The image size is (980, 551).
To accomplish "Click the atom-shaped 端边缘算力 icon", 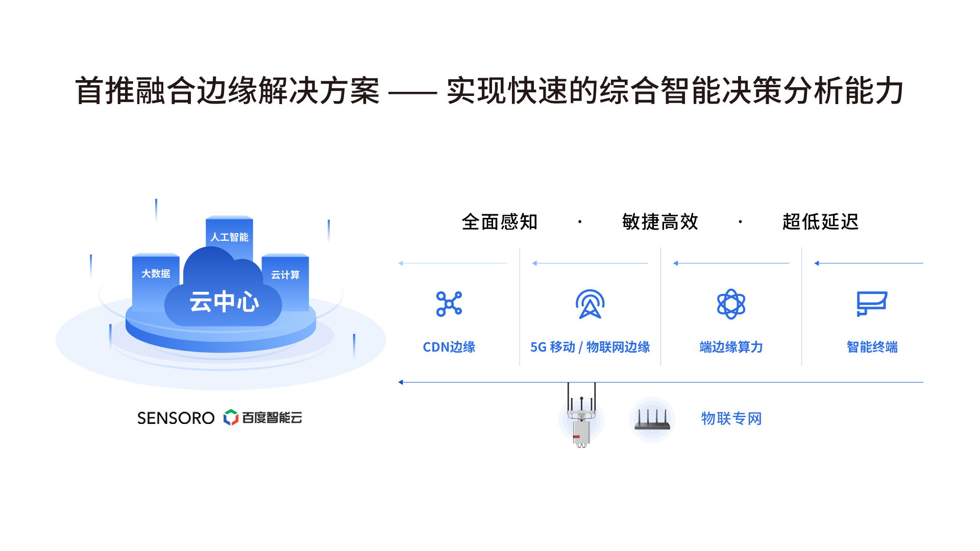I will pos(731,304).
